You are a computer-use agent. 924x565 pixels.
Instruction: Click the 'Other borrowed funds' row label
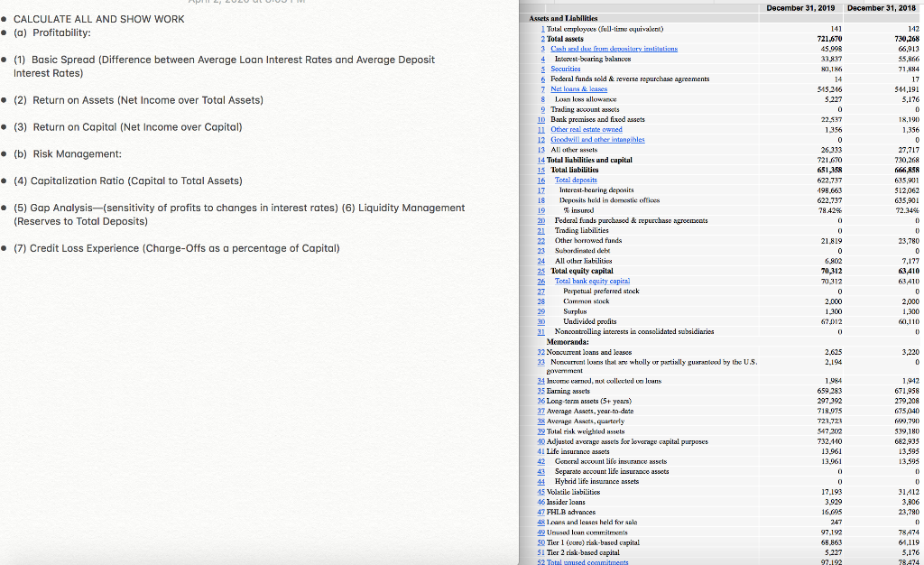click(588, 240)
